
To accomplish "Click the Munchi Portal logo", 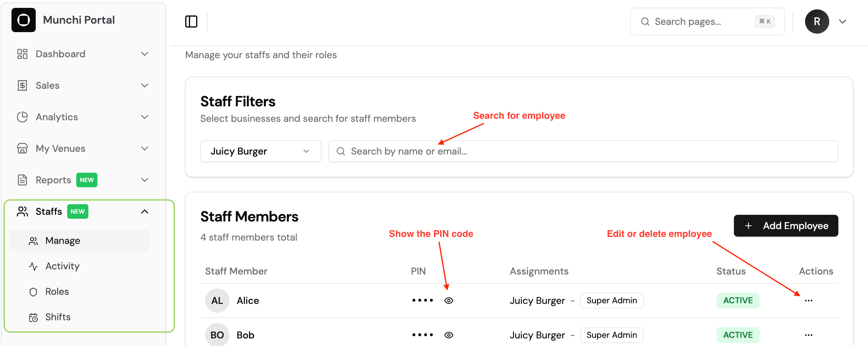I will 23,20.
